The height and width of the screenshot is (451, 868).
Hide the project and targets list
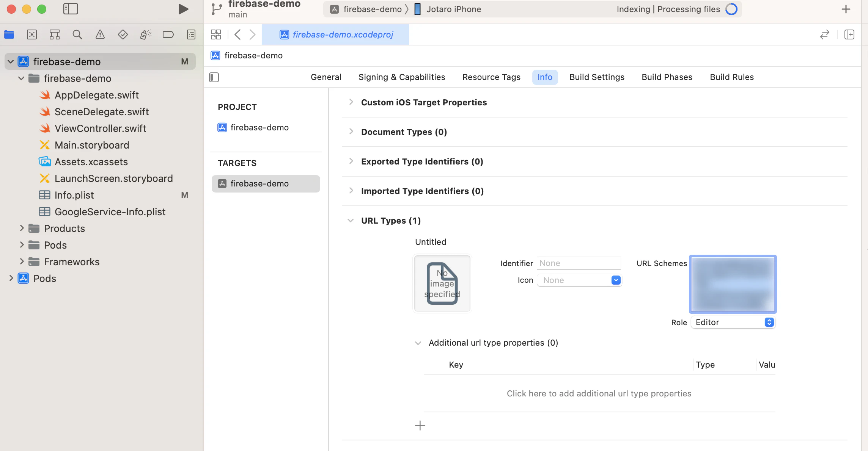point(214,77)
